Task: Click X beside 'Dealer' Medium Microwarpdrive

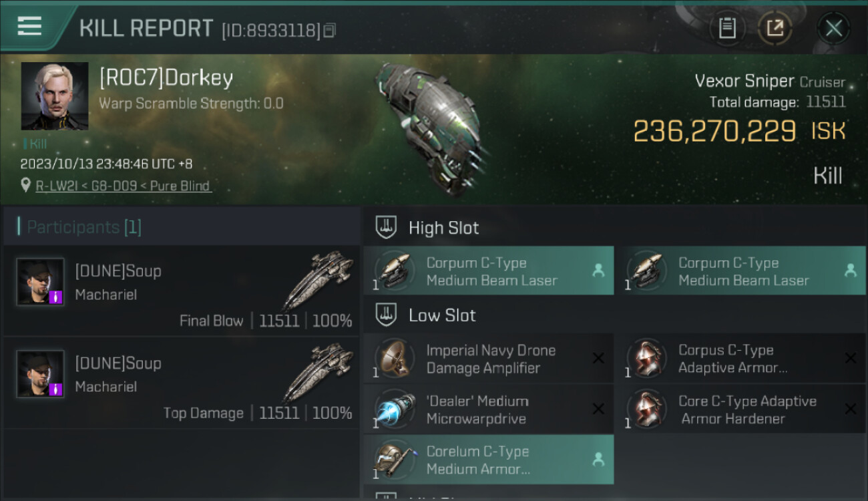Action: click(x=598, y=409)
